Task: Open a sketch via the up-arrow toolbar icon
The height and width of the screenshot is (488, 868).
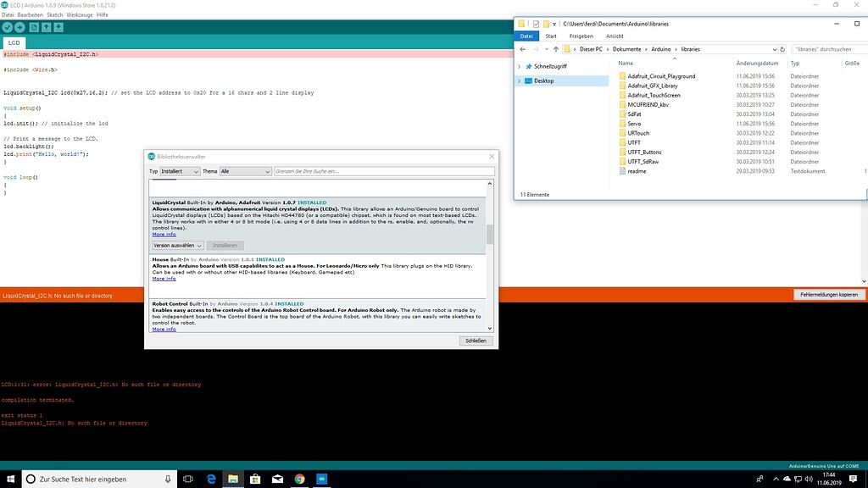Action: click(x=47, y=27)
